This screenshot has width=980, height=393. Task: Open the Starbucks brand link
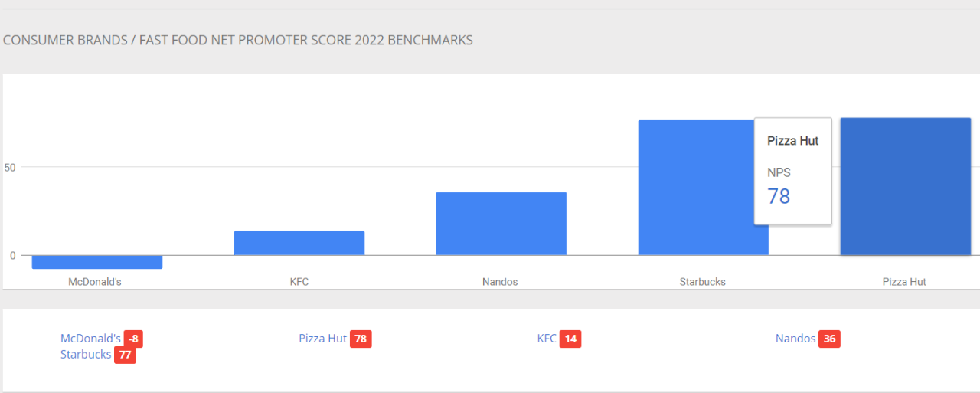pos(86,355)
